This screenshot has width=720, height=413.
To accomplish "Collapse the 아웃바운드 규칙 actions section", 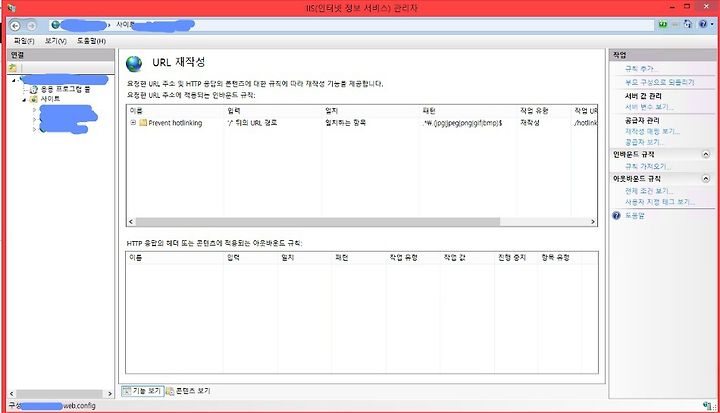I will 706,179.
